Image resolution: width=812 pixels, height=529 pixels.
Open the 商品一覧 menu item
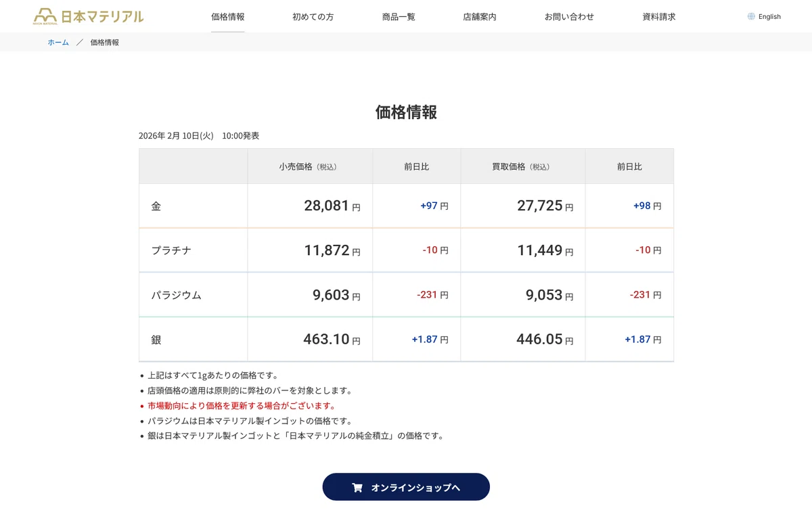click(399, 16)
